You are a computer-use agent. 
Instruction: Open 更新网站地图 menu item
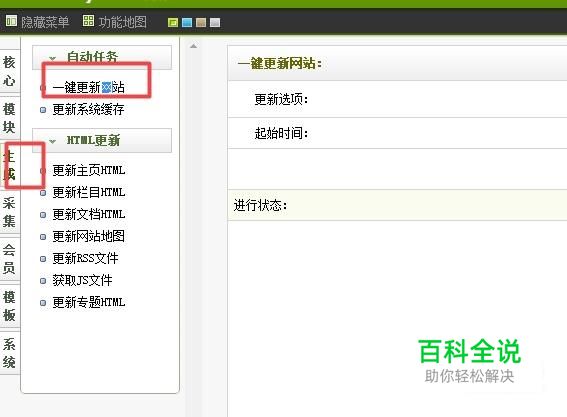click(89, 237)
